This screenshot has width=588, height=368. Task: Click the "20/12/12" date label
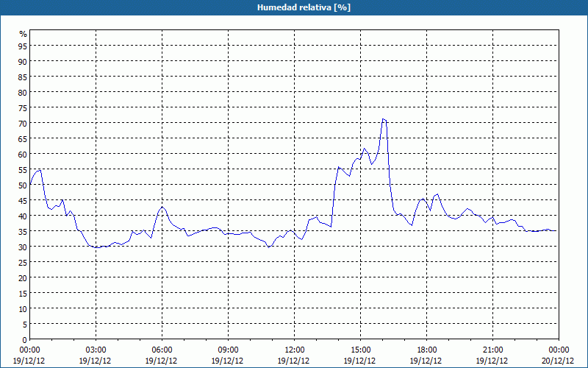click(558, 361)
